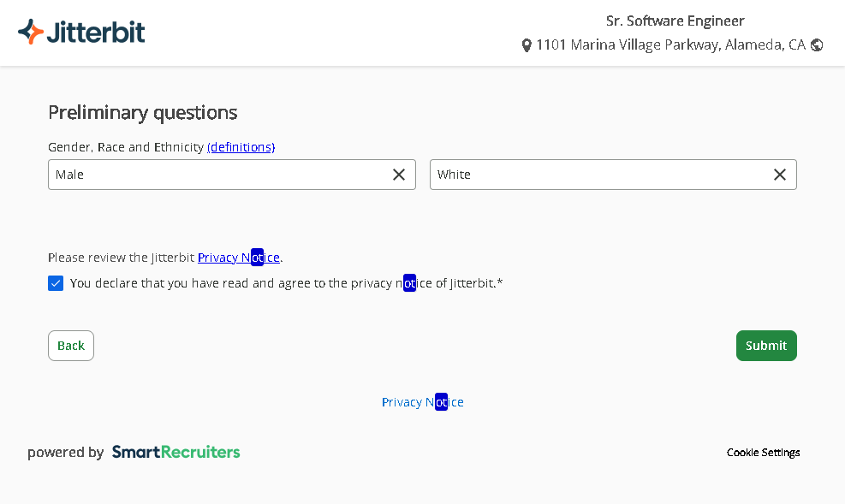Image resolution: width=845 pixels, height=504 pixels.
Task: Open the inline Jitterbit Privacy Notice link
Action: click(x=238, y=258)
